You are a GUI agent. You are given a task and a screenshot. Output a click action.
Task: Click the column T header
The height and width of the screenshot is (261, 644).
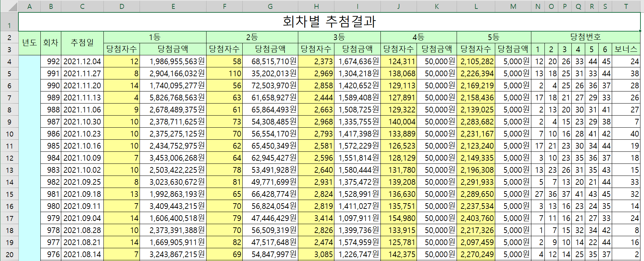626,6
